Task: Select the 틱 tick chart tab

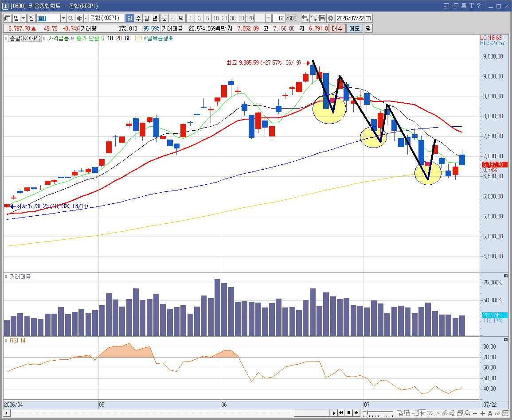Action: click(x=181, y=18)
